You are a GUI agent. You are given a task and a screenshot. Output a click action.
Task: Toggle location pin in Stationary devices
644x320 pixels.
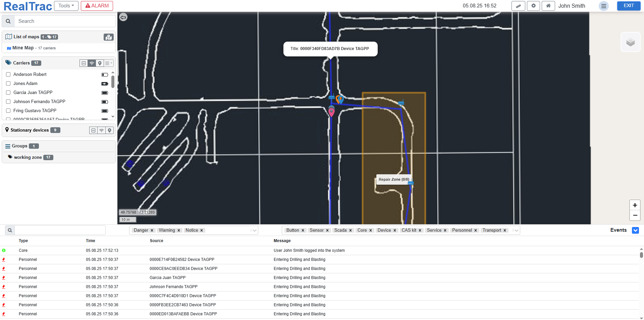tap(109, 130)
